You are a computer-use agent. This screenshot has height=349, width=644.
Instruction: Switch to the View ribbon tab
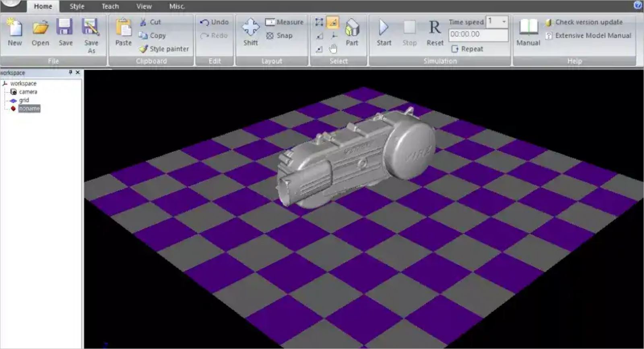(144, 6)
